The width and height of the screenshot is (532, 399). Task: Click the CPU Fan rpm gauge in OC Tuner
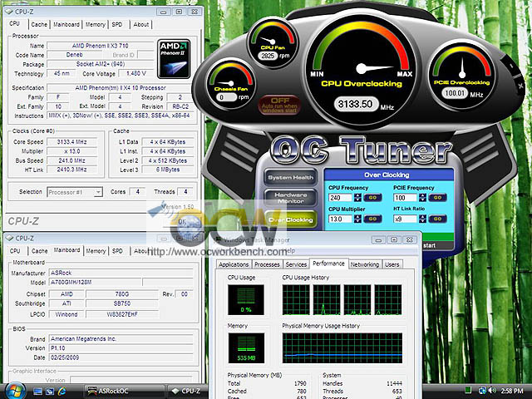[x=273, y=42]
